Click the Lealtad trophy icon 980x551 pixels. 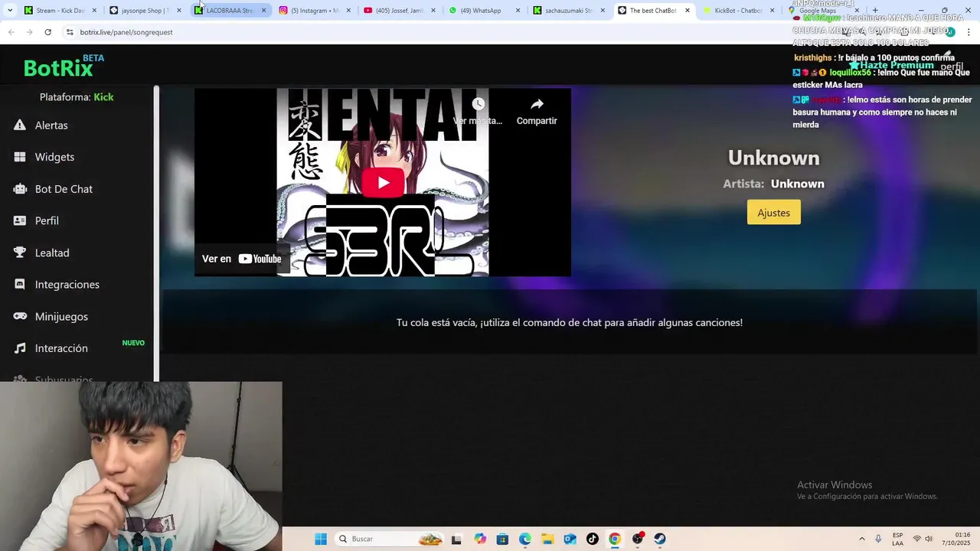tap(20, 253)
